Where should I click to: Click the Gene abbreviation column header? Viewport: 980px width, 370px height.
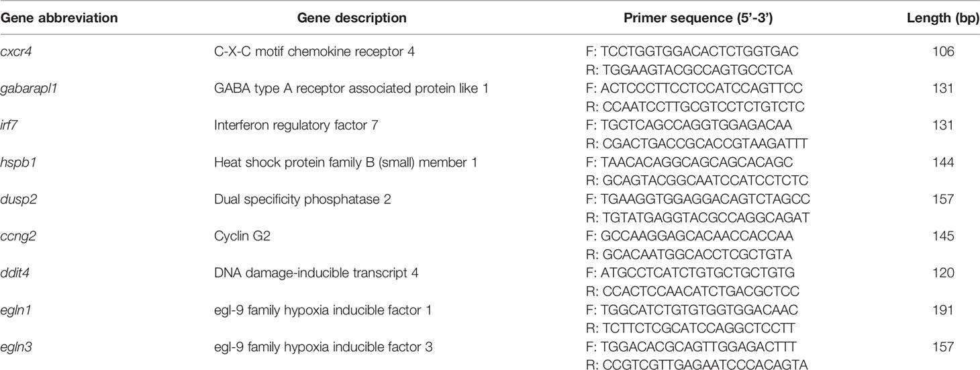59,19
